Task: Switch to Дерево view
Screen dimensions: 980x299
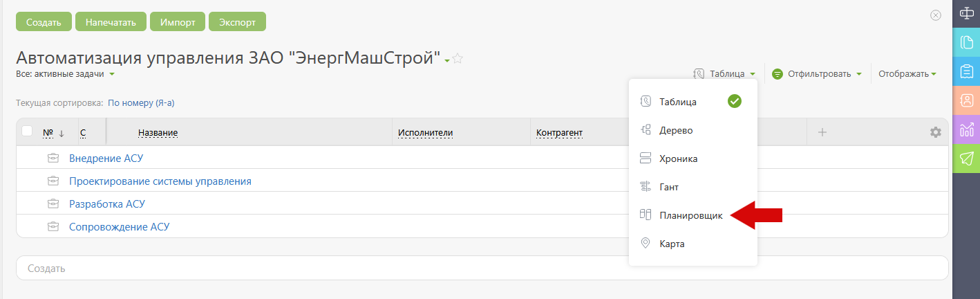Action: click(676, 130)
